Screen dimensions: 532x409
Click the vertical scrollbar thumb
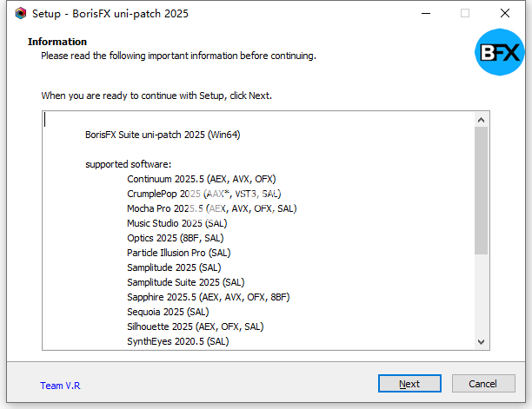point(482,191)
